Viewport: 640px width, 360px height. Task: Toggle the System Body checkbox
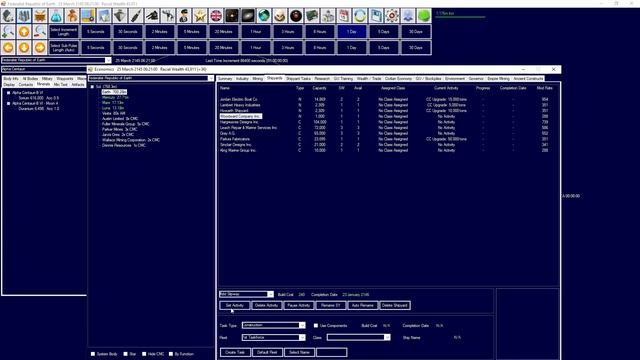coord(93,354)
